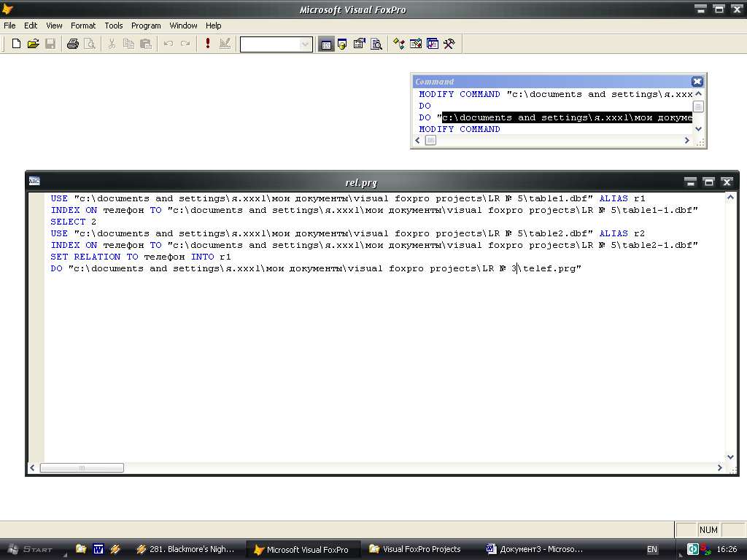
Task: Open the Windows Start button
Action: tap(31, 550)
